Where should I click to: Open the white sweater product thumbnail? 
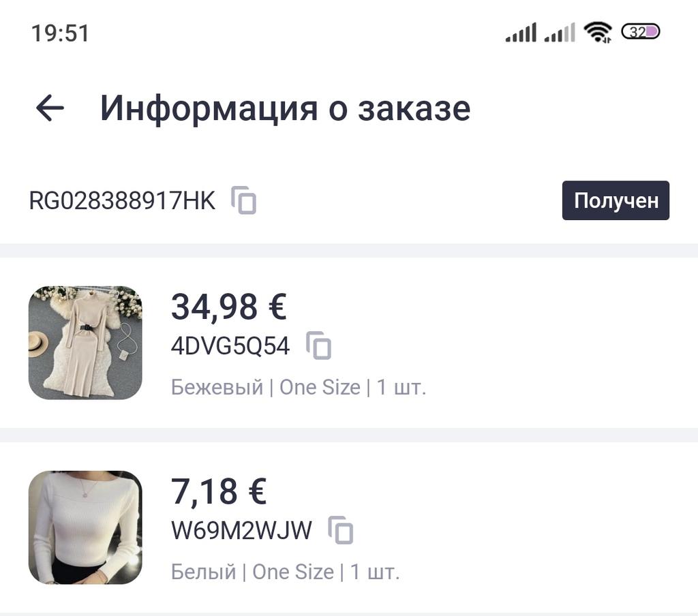(85, 527)
